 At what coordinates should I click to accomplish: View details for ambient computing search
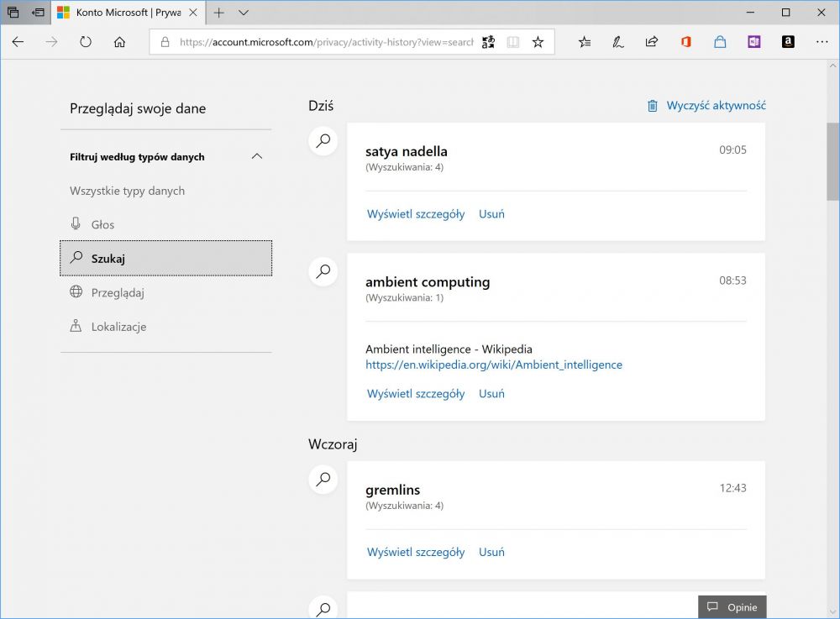[x=416, y=394]
